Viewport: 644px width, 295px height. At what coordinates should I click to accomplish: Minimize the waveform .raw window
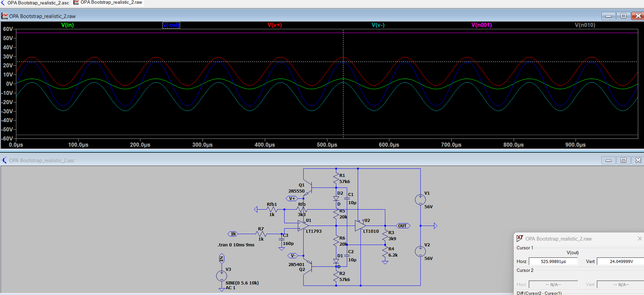[x=609, y=16]
